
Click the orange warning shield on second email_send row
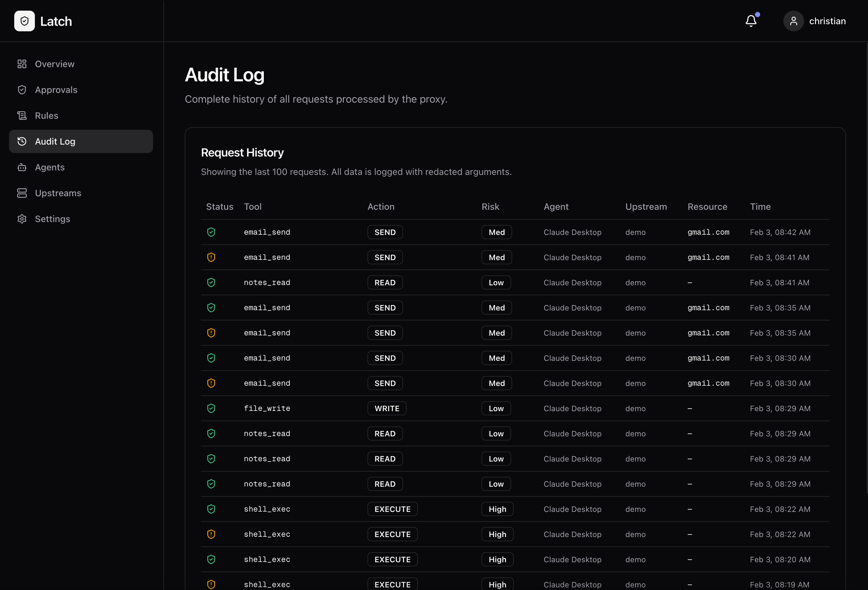click(211, 257)
